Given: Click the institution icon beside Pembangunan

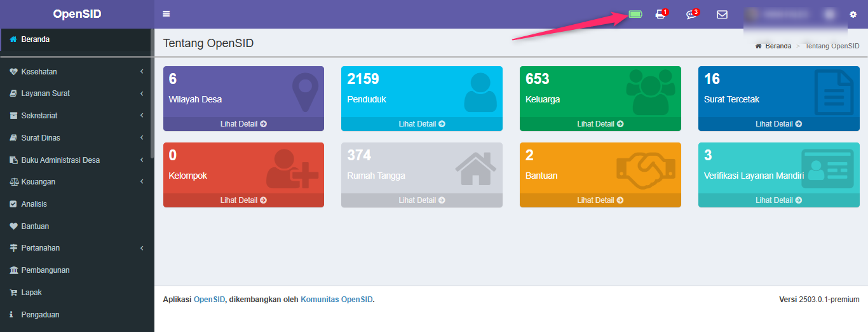Looking at the screenshot, I should [x=13, y=270].
